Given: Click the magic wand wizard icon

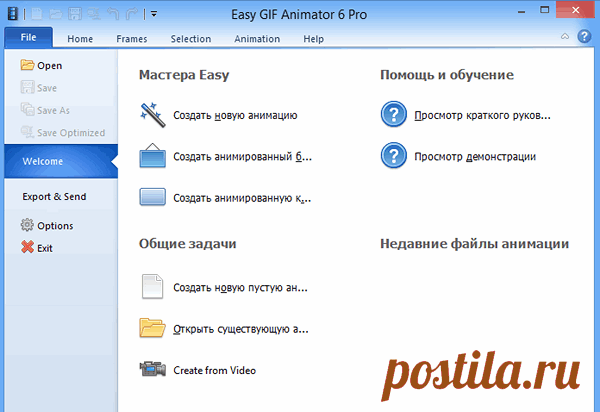Looking at the screenshot, I should 152,114.
